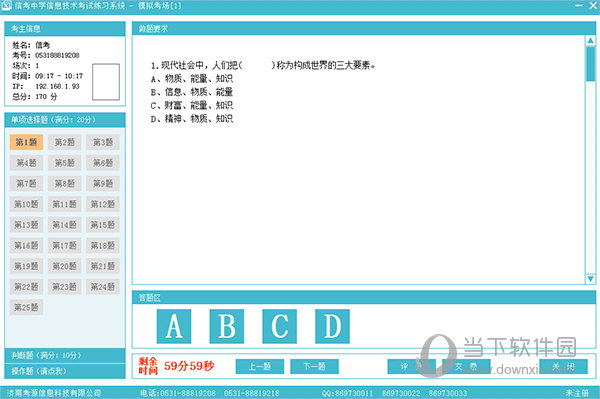Click the remaining time '59分59秒'

pyautogui.click(x=189, y=366)
